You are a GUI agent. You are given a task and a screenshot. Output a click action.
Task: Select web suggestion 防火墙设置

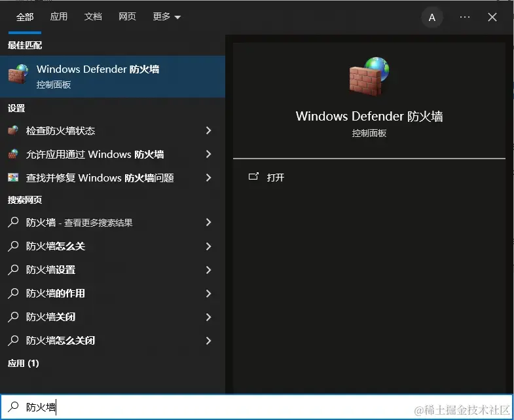coord(113,270)
